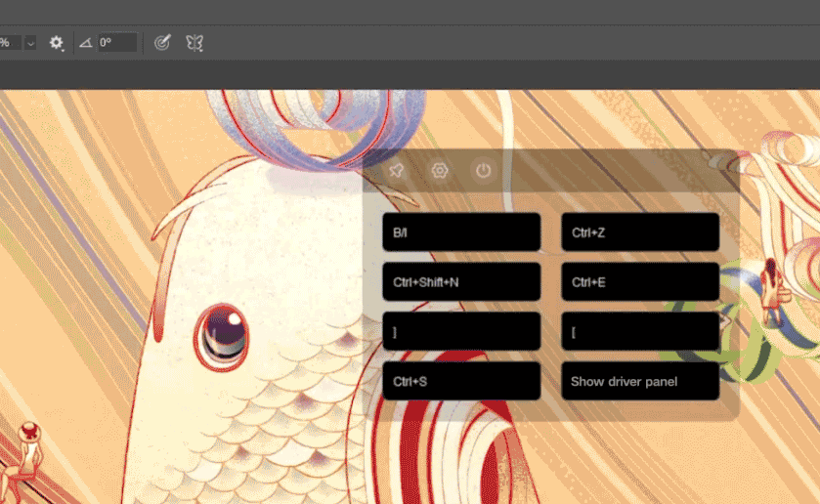Toggle the pressure-for-size target icon

[163, 43]
